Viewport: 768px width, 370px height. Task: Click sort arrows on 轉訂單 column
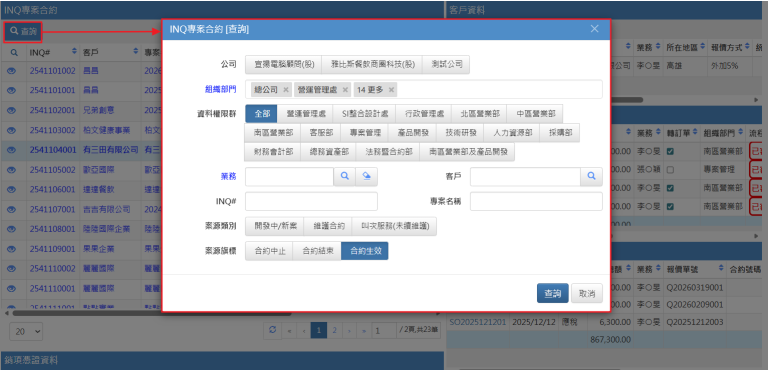696,133
